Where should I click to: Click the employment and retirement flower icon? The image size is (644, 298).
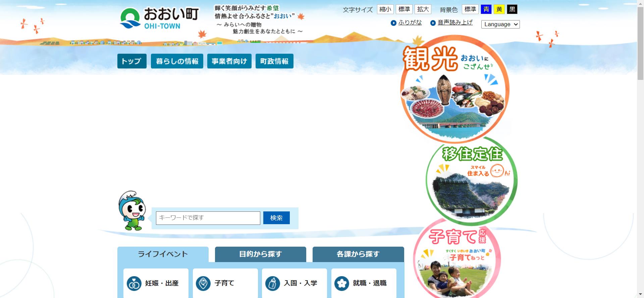point(341,284)
